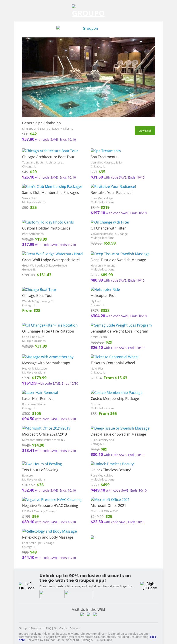
Task: Click the Groupon Merchant footer link
Action: [x=31, y=628]
